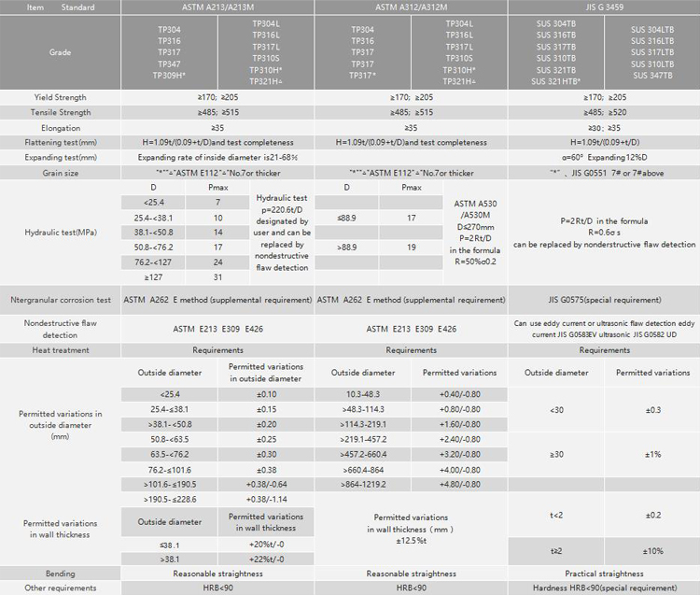The height and width of the screenshot is (595, 700).
Task: Click the +0.38/-1.14 variation cell
Action: click(x=266, y=500)
